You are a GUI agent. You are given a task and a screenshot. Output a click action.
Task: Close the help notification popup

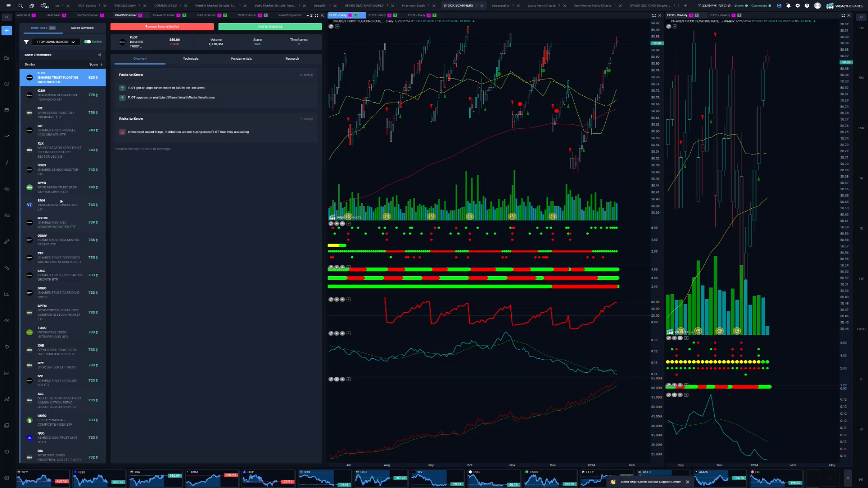pyautogui.click(x=688, y=482)
